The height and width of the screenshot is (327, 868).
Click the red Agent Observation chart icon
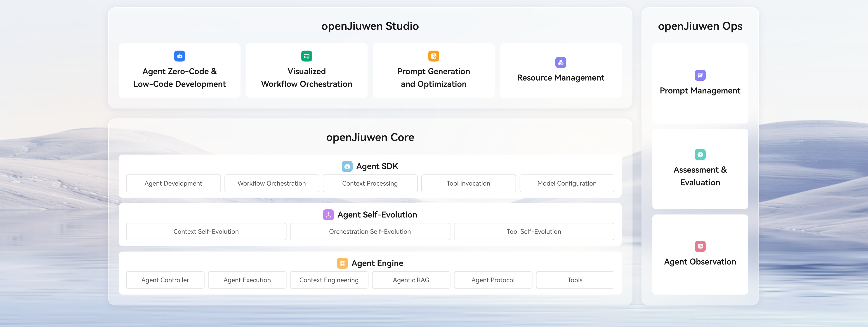pos(700,246)
